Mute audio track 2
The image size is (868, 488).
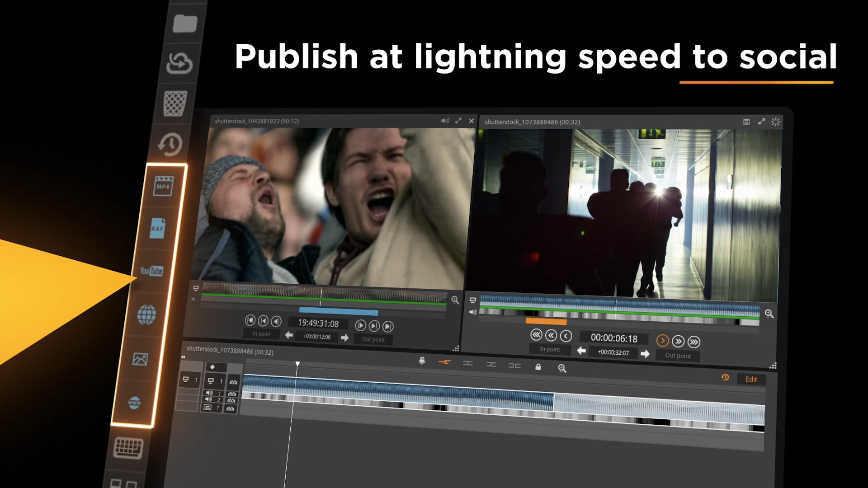click(x=208, y=400)
